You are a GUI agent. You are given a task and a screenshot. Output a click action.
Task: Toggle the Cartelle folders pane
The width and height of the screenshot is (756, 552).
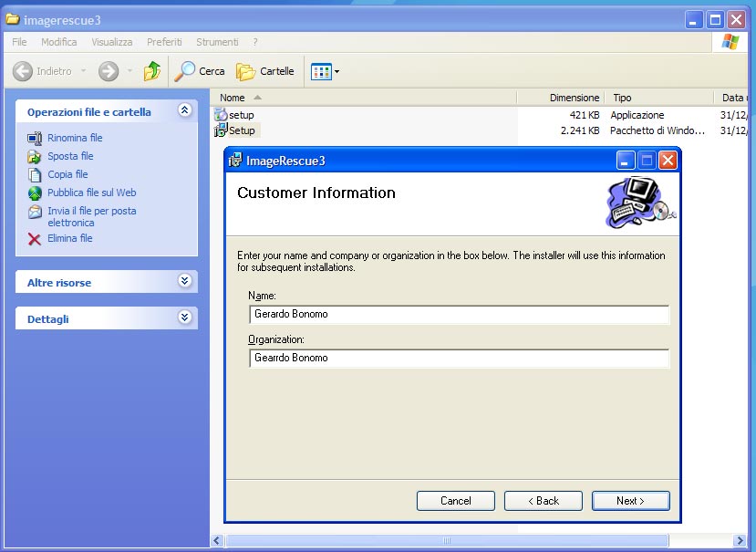265,71
